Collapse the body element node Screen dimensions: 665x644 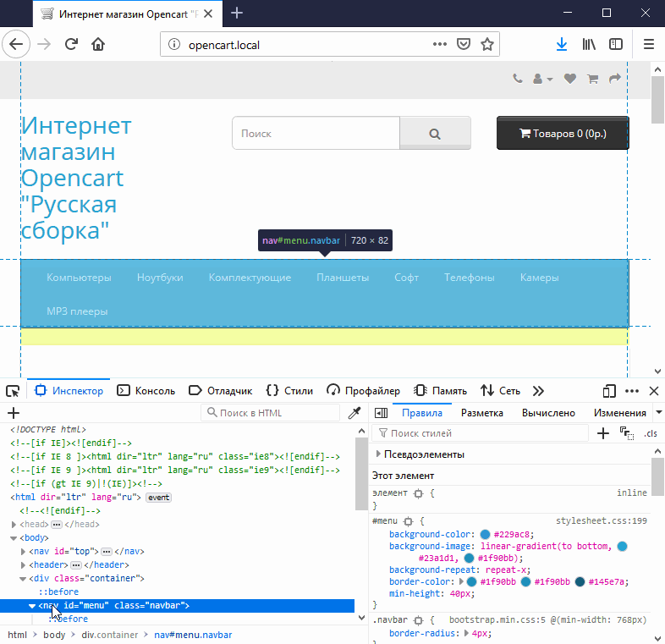point(14,538)
